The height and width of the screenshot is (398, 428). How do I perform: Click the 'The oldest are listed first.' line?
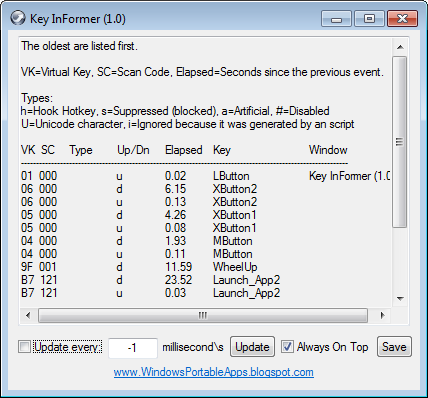pyautogui.click(x=79, y=46)
